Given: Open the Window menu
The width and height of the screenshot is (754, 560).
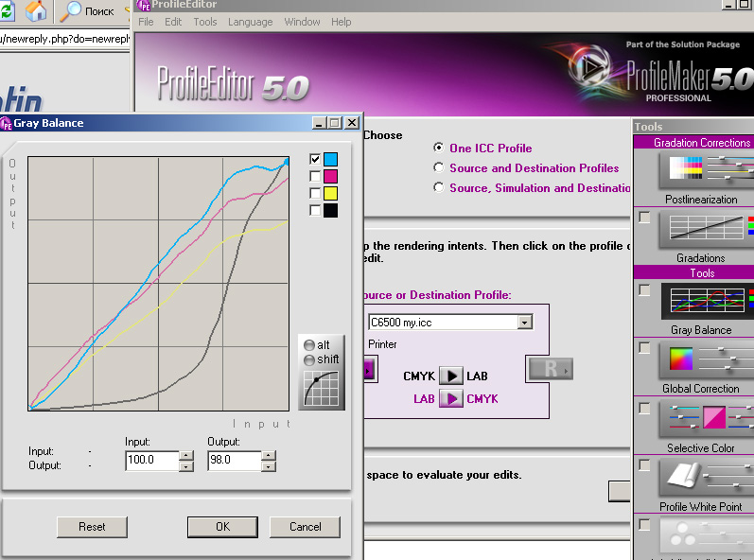Looking at the screenshot, I should coord(302,22).
